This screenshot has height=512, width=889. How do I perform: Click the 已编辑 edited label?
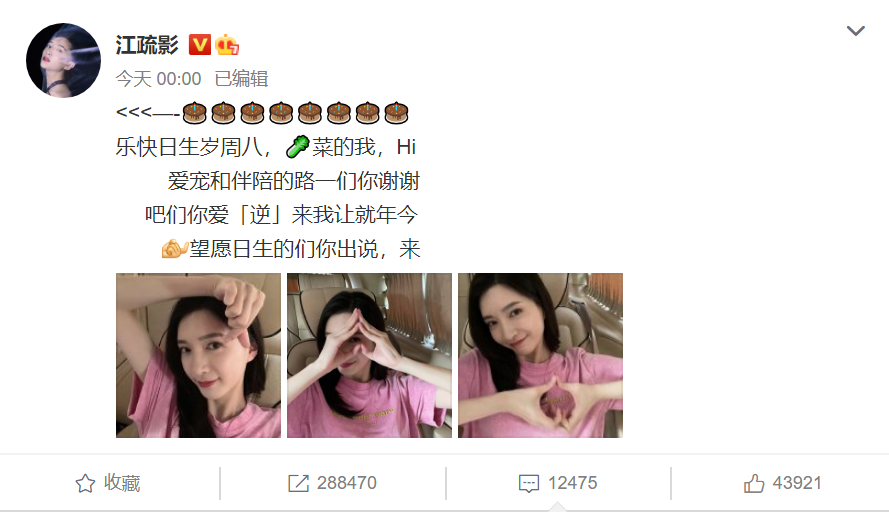coord(241,79)
